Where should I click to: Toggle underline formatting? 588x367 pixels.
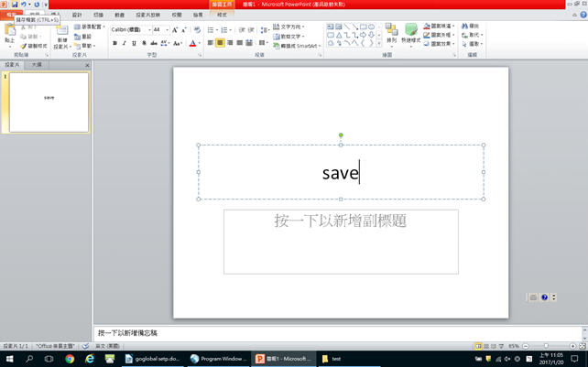pos(135,43)
